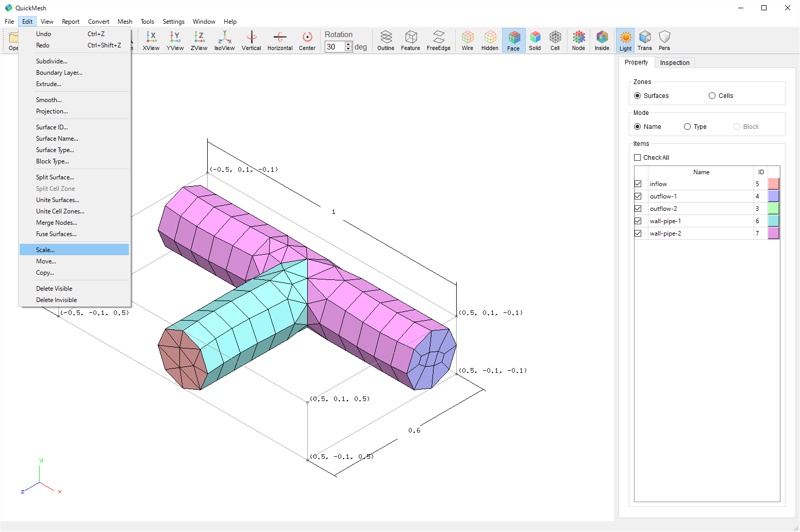Open the Report menu

pos(71,22)
